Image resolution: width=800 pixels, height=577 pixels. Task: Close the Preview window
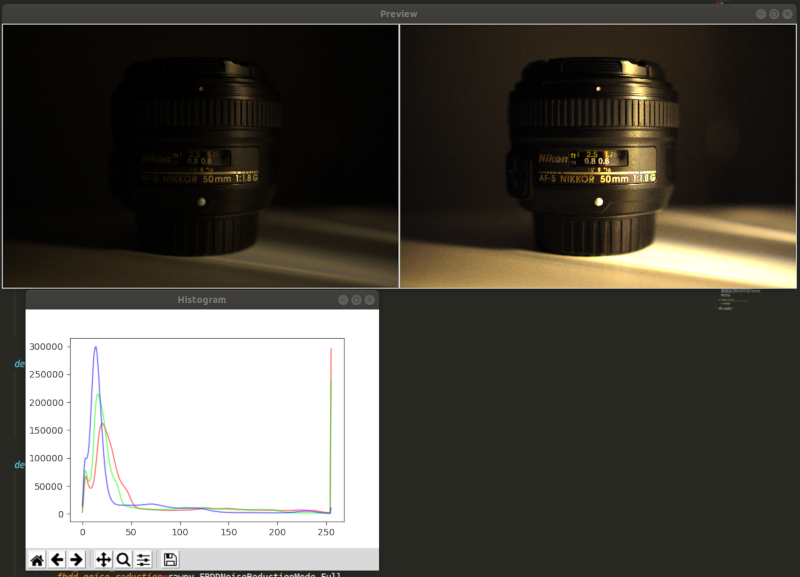pos(787,14)
